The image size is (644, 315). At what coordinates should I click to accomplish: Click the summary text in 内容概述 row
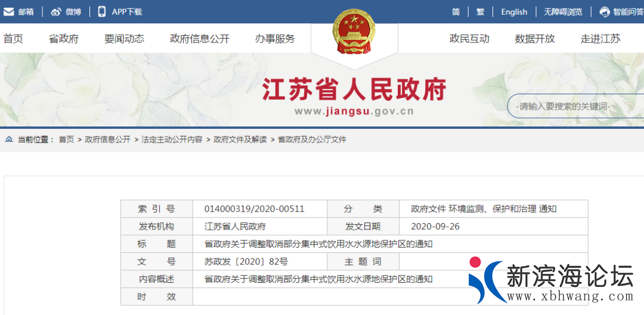pyautogui.click(x=318, y=279)
